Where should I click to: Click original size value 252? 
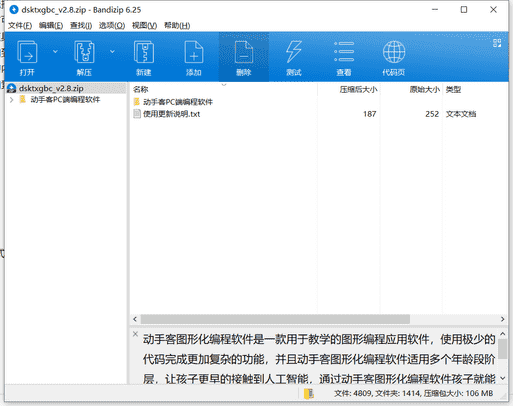(432, 114)
